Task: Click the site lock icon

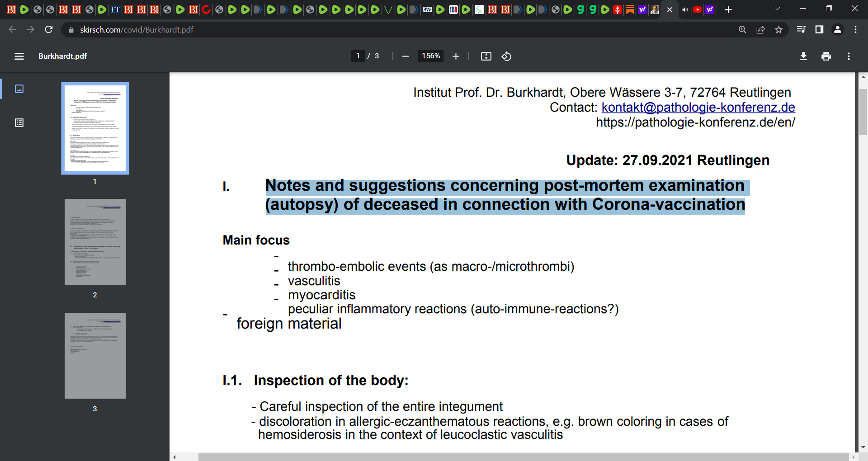Action: 71,30
